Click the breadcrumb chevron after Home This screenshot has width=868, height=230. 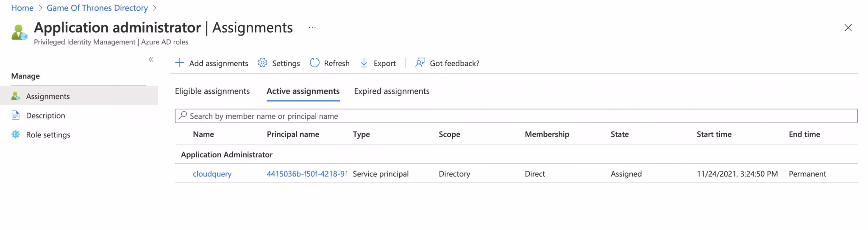(x=40, y=8)
